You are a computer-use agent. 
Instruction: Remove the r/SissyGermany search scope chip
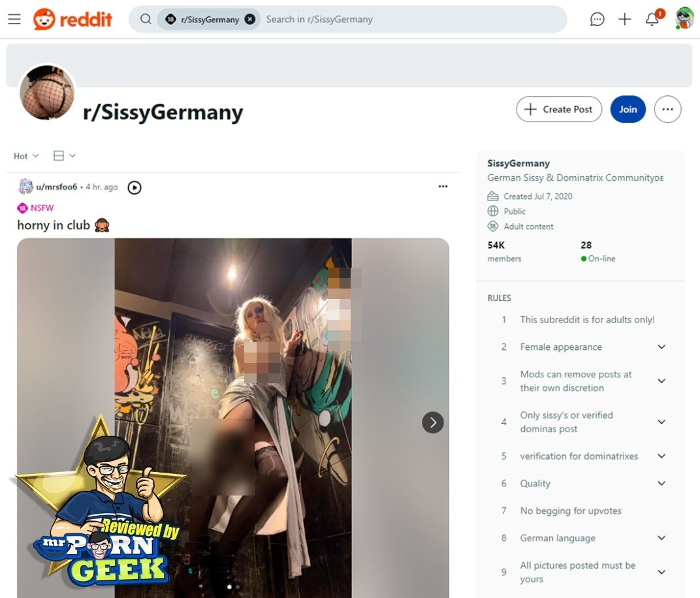(x=250, y=19)
